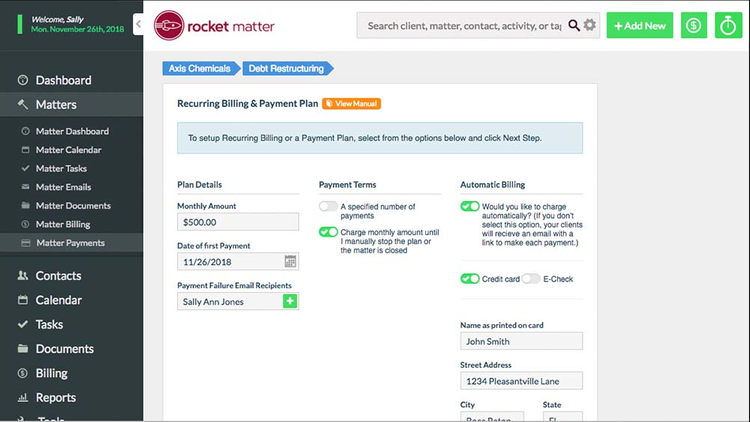The height and width of the screenshot is (422, 750).
Task: Enable E-Check payment method
Action: coord(530,279)
